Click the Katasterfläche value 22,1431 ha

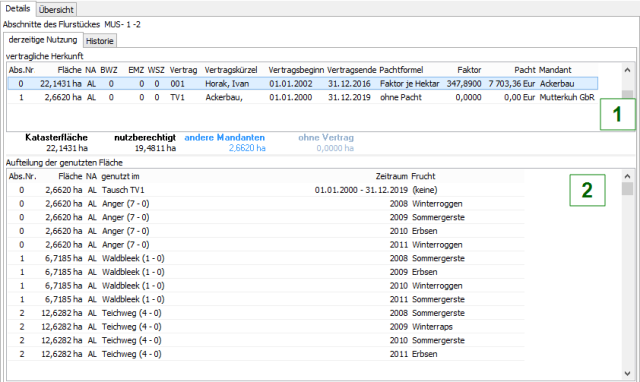(x=67, y=148)
